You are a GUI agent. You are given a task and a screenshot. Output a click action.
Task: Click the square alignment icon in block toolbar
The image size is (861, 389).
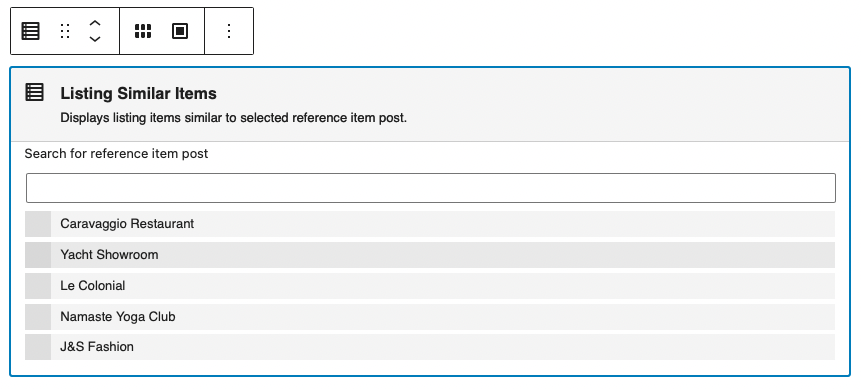[x=180, y=31]
